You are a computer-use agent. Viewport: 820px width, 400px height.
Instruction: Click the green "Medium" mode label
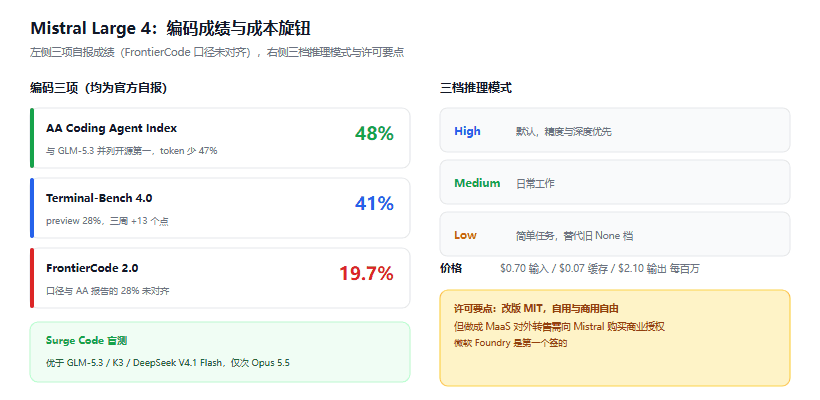coord(477,183)
